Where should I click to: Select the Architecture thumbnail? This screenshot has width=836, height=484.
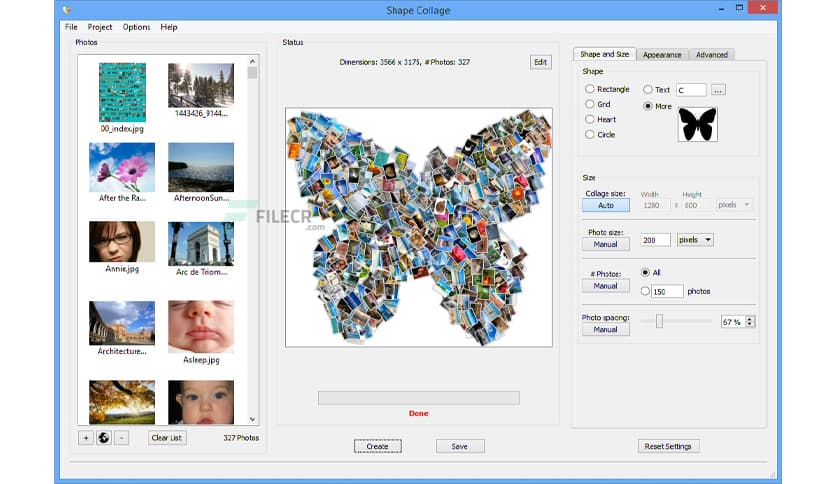pos(122,323)
